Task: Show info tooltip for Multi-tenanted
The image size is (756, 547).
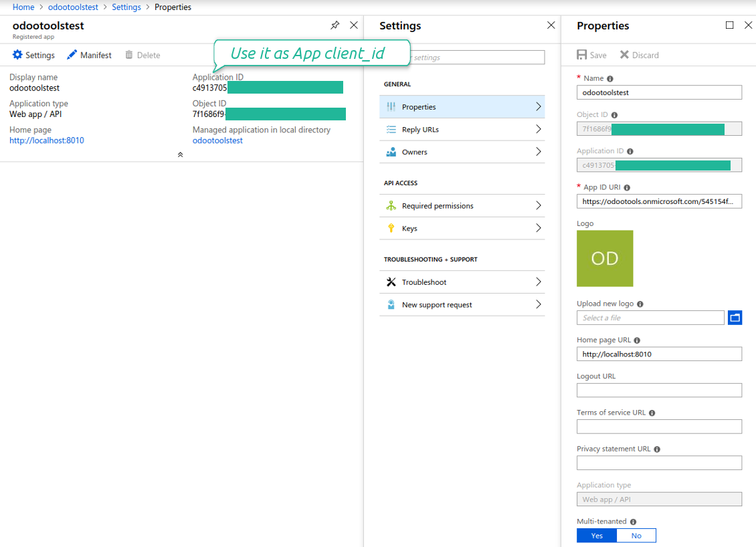Action: coord(633,522)
